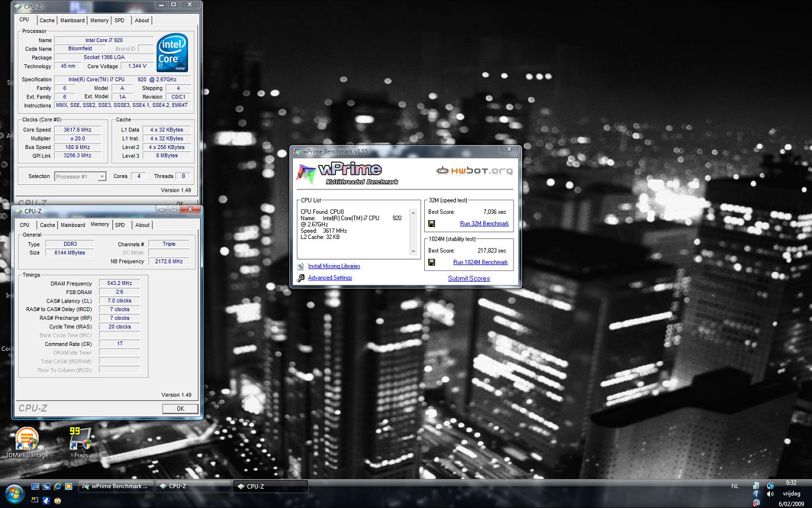Click the Multiplier value x 20.0
812x508 pixels.
pos(78,138)
